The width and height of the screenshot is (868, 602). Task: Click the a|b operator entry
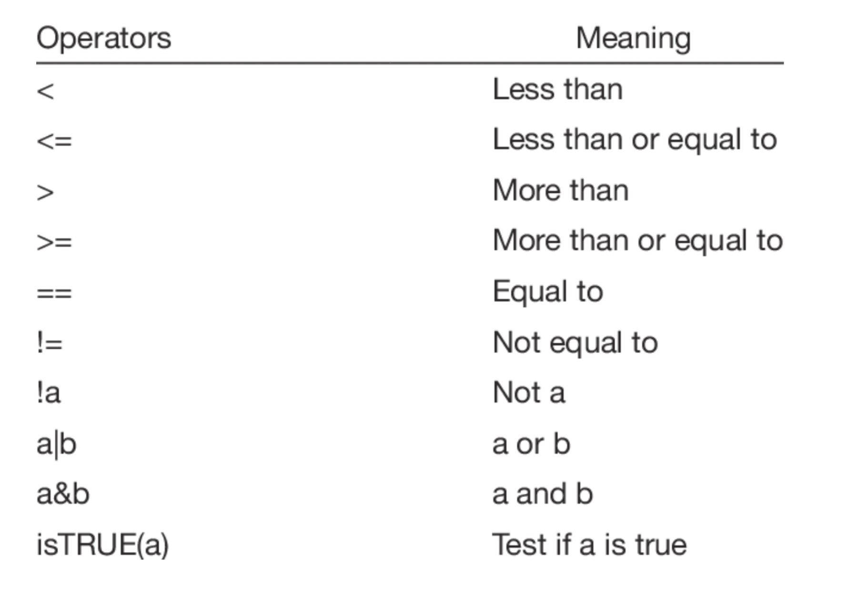(x=56, y=444)
